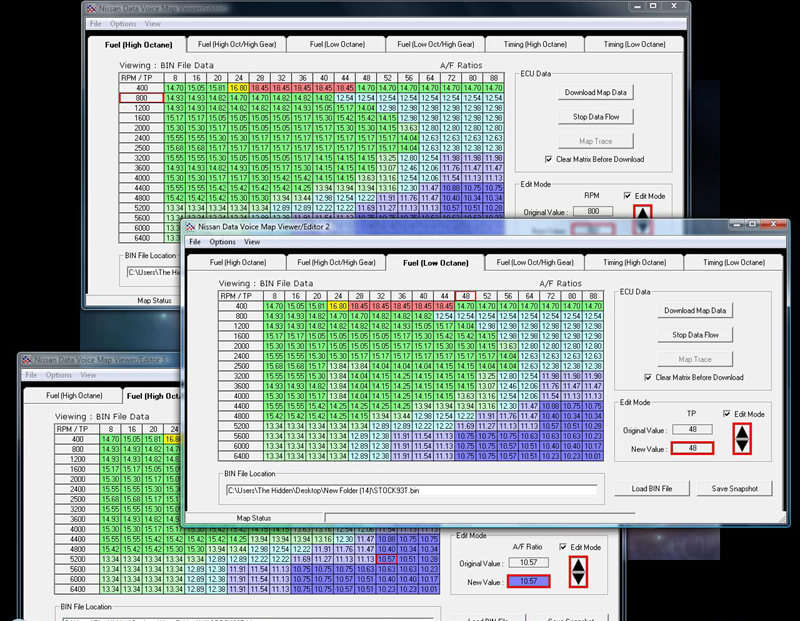
Task: Save a snapshot in Editor 2
Action: 734,488
